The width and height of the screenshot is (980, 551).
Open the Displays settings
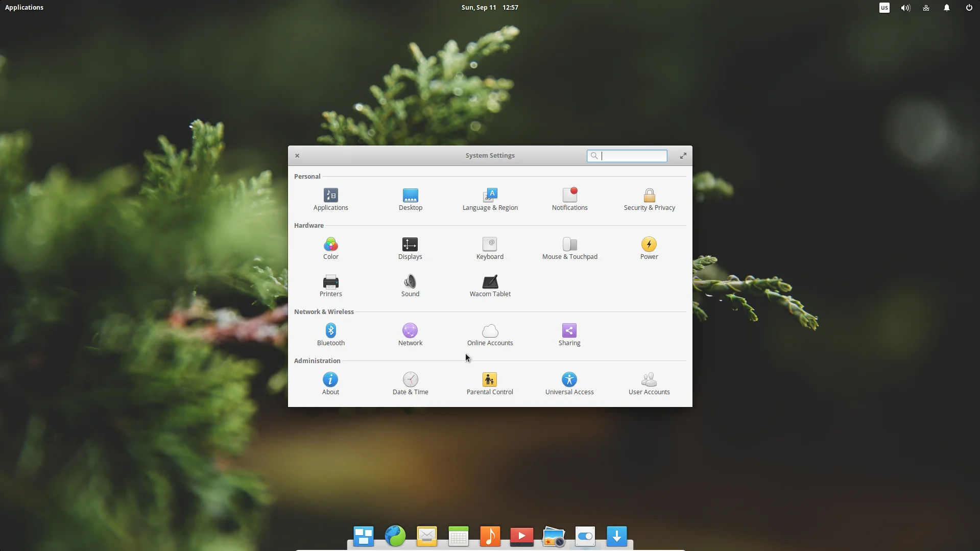click(410, 249)
